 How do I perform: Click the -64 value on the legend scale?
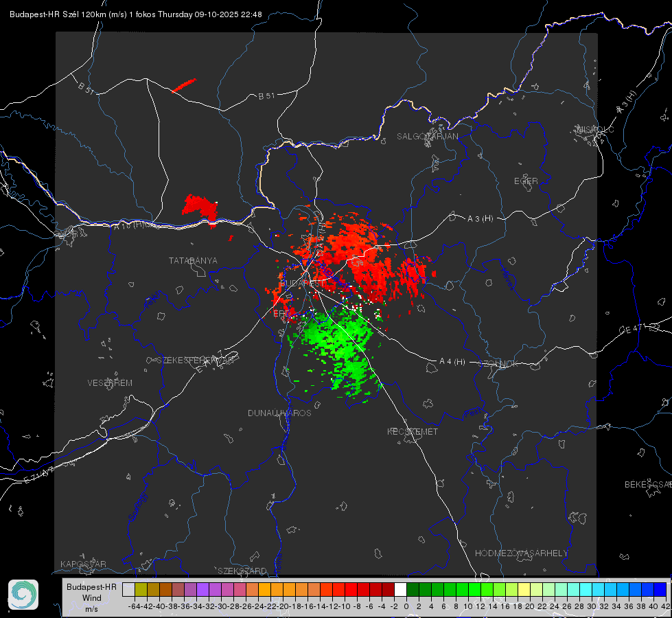[134, 606]
